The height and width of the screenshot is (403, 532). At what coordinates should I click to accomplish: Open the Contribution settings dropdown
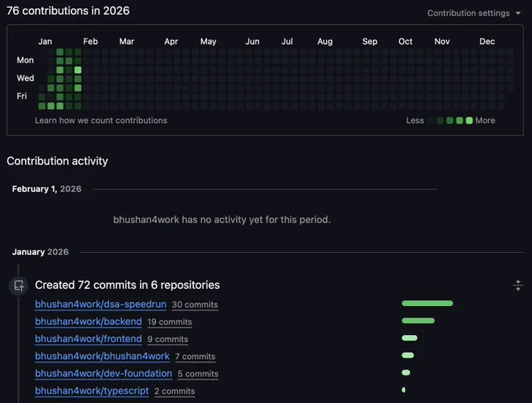coord(473,13)
